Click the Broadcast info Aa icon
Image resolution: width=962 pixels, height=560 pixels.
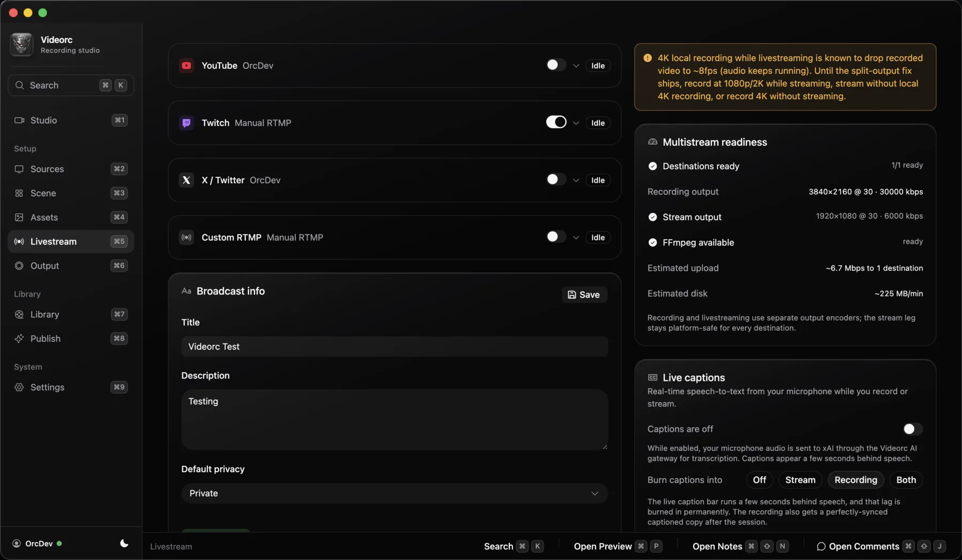pos(186,291)
